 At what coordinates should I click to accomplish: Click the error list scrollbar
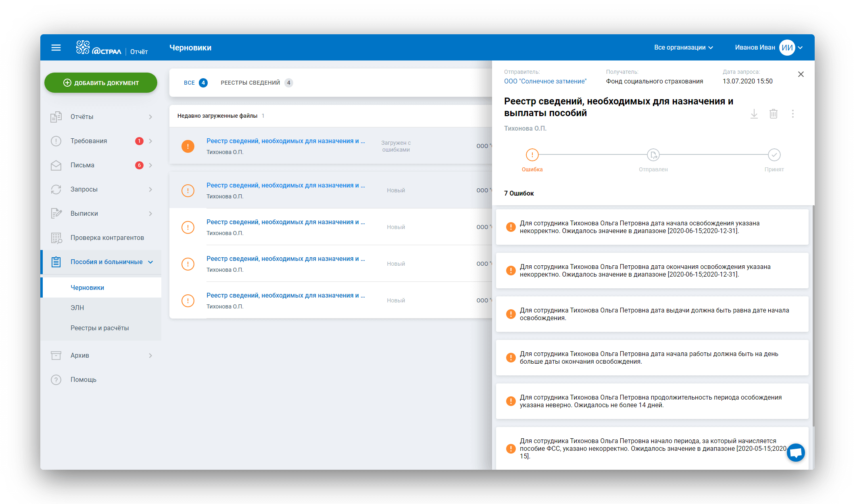[x=813, y=316]
